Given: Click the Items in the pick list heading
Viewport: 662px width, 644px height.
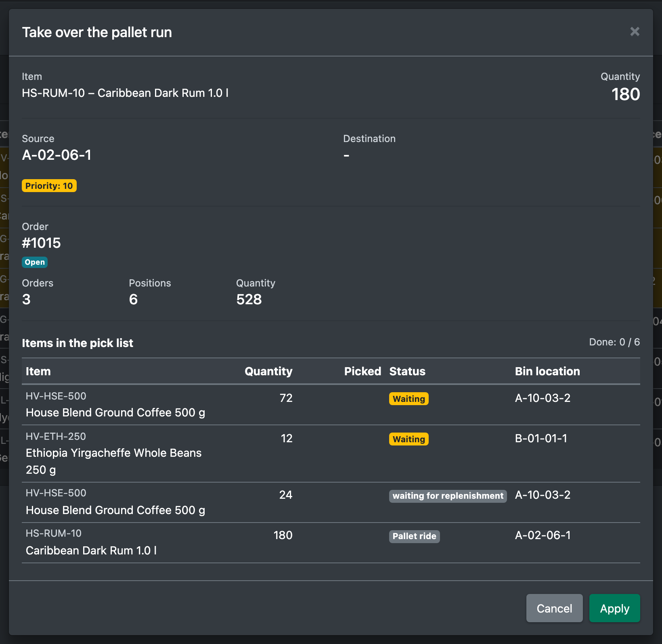Looking at the screenshot, I should point(78,343).
